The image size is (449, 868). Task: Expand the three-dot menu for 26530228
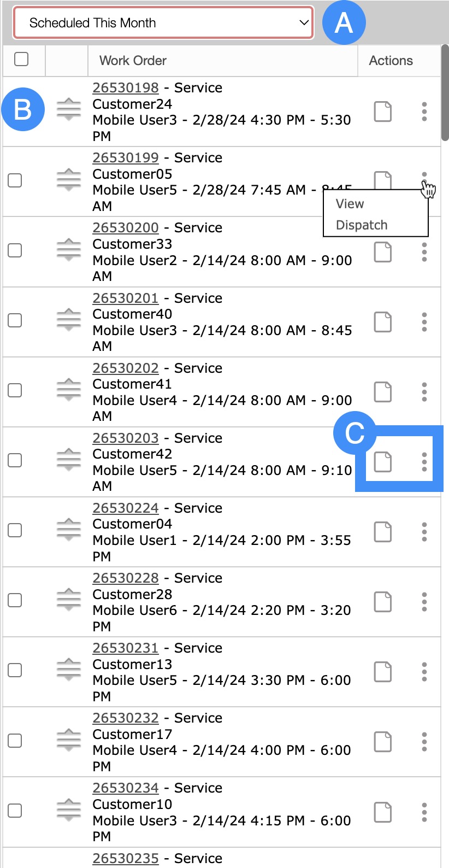click(x=424, y=602)
